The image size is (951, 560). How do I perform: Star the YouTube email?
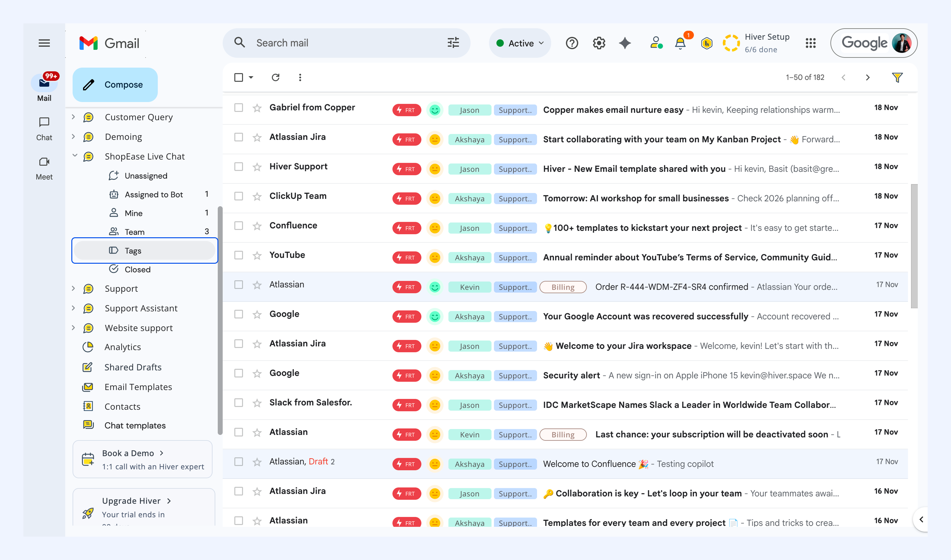tap(257, 255)
